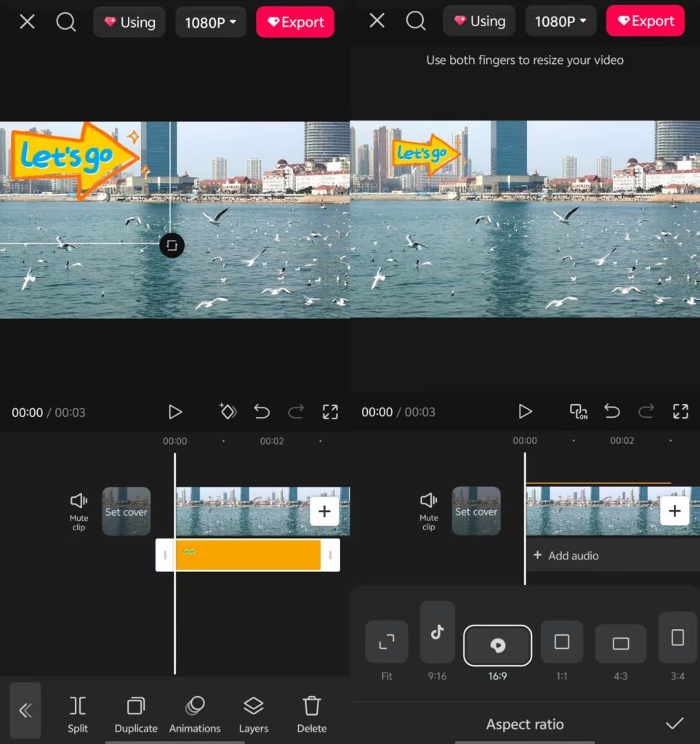
Task: Confirm the aspect ratio with the checkmark
Action: 675,723
